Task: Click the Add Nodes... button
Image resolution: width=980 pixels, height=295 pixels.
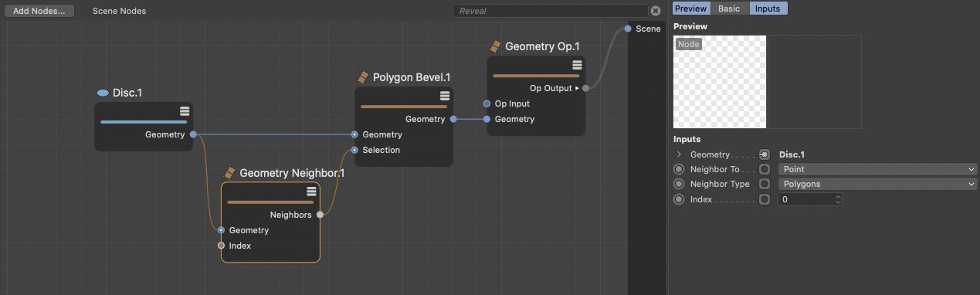Action: (39, 11)
